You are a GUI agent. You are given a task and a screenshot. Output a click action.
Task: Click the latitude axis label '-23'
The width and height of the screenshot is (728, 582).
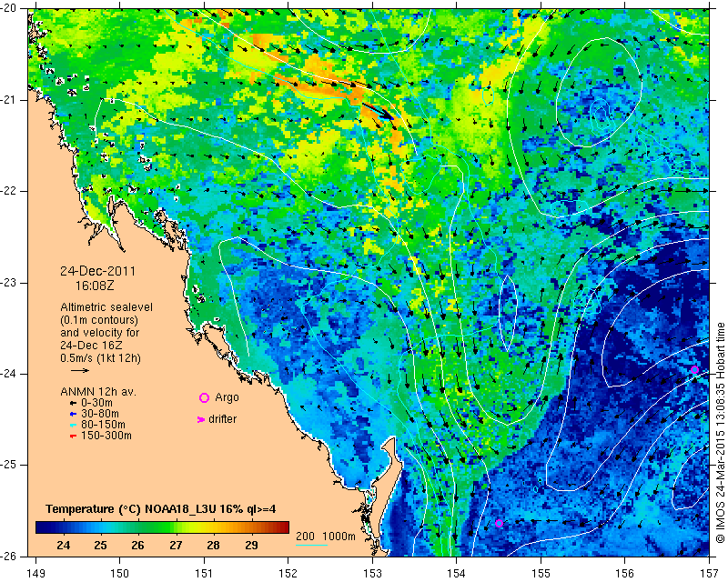click(x=9, y=282)
